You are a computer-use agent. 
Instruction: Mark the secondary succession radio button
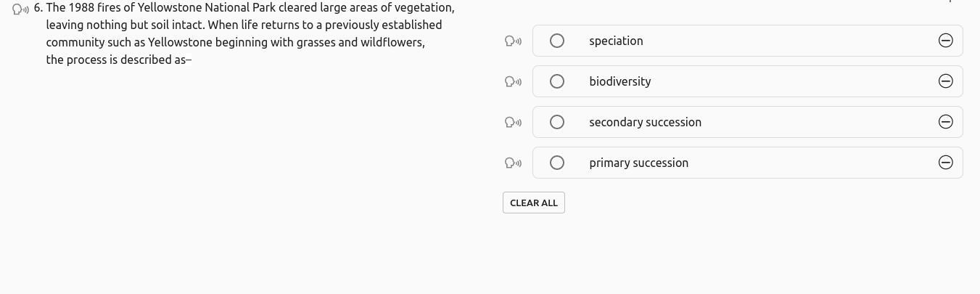[557, 122]
